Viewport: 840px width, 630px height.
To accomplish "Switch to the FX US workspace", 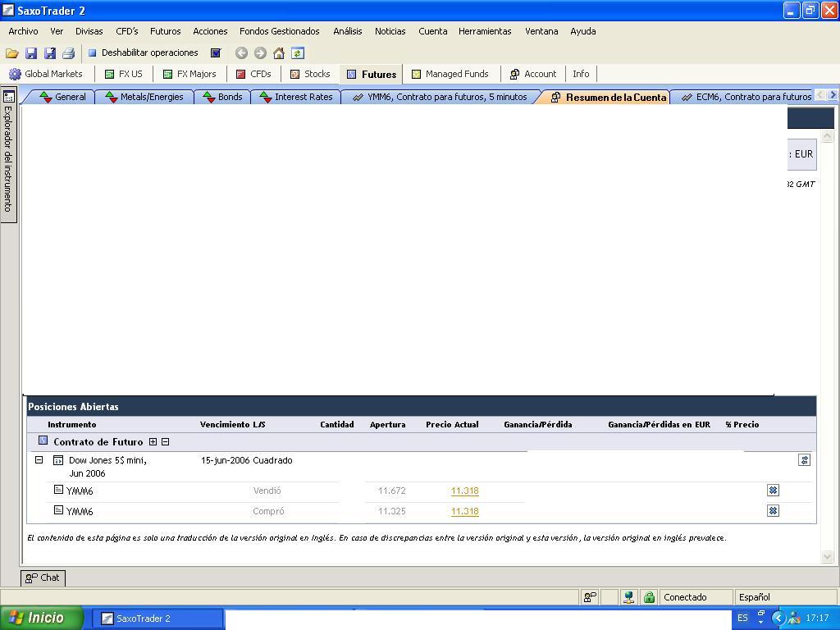I will (124, 74).
